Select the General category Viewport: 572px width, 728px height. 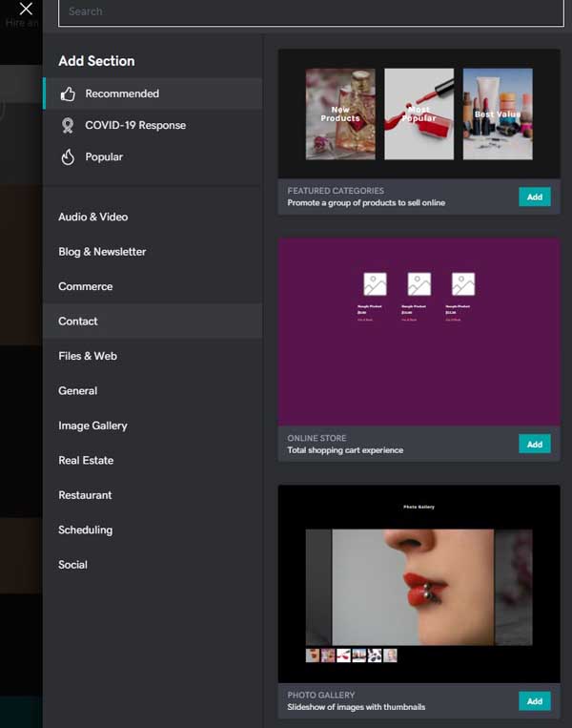click(x=78, y=391)
